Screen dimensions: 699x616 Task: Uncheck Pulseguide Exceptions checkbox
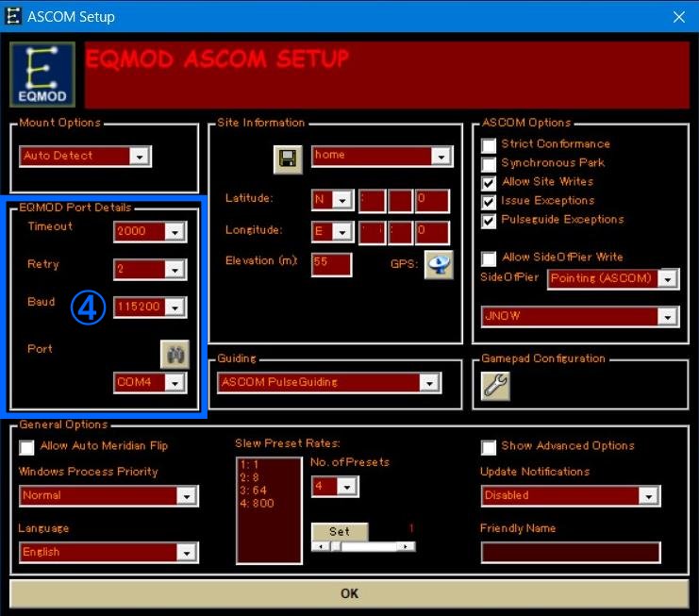coord(489,221)
